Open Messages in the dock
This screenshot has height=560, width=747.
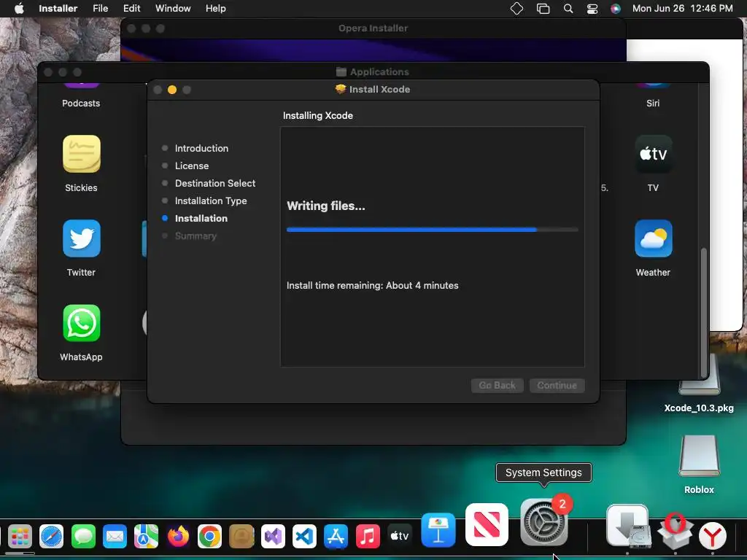point(83,537)
